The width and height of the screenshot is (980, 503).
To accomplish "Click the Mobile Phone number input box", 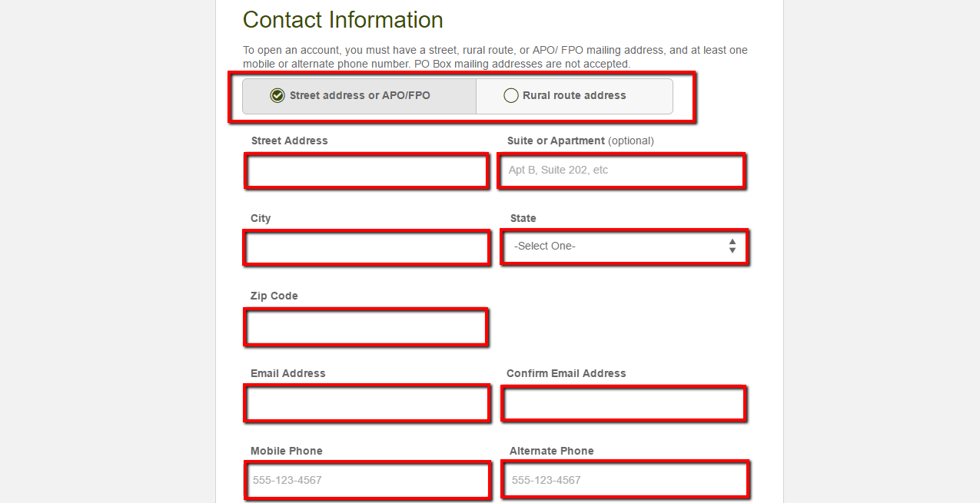I will (x=367, y=481).
